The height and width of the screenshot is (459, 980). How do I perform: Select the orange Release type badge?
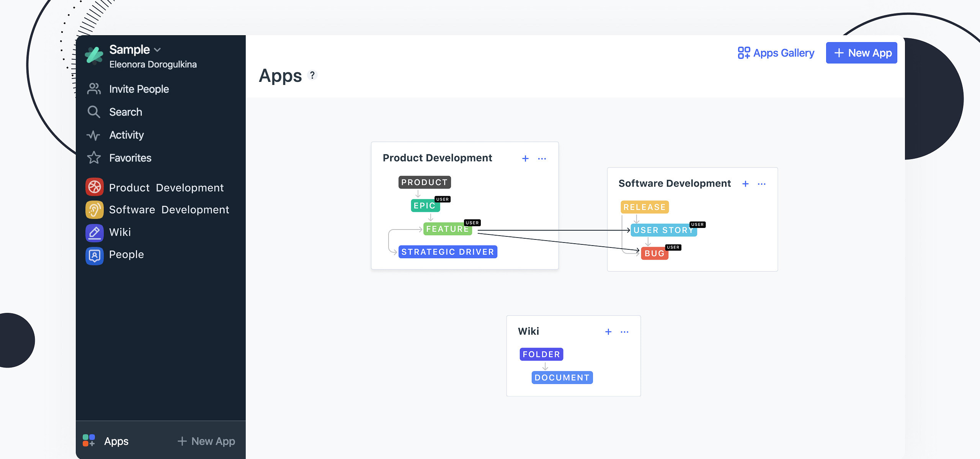pyautogui.click(x=644, y=207)
